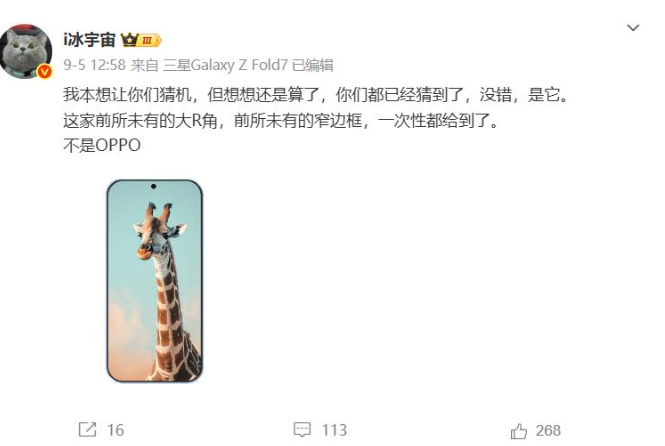Viewport: 665px width, 446px height.
Task: Click the line mentioning 大R角 and 窄边框
Action: [x=281, y=121]
